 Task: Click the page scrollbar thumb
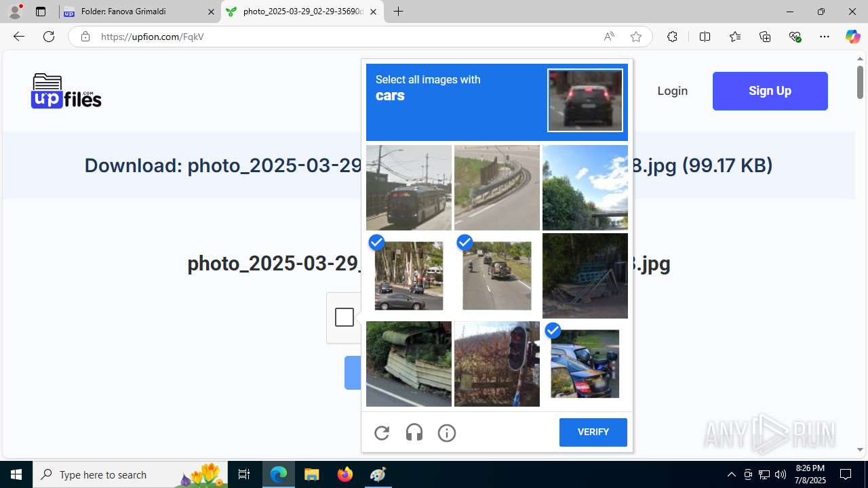point(860,81)
